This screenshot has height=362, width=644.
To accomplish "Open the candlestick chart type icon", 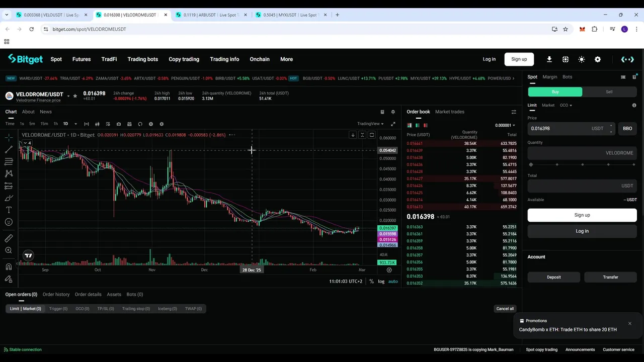I will pyautogui.click(x=97, y=124).
